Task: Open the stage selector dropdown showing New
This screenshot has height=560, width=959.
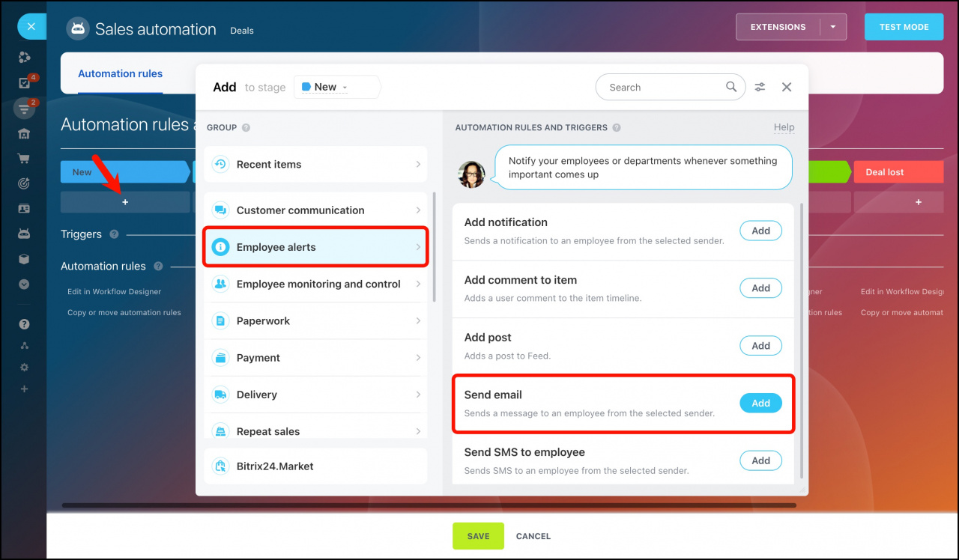Action: click(x=337, y=87)
